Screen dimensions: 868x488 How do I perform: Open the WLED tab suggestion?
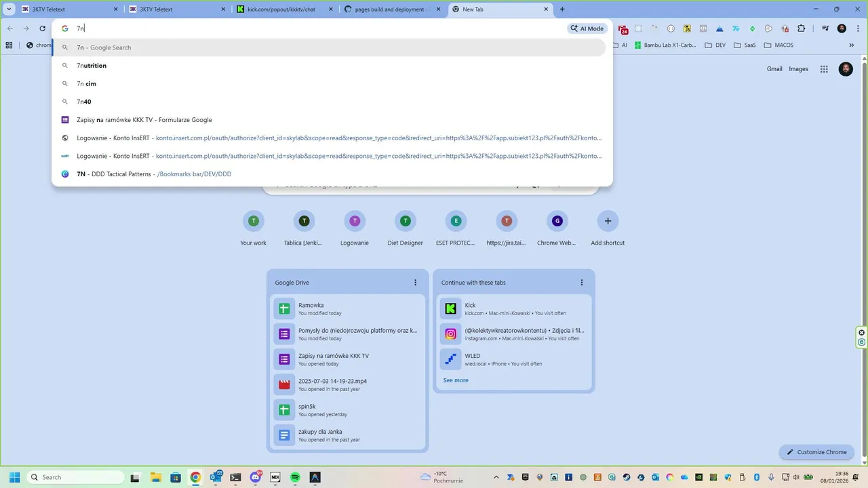[515, 359]
